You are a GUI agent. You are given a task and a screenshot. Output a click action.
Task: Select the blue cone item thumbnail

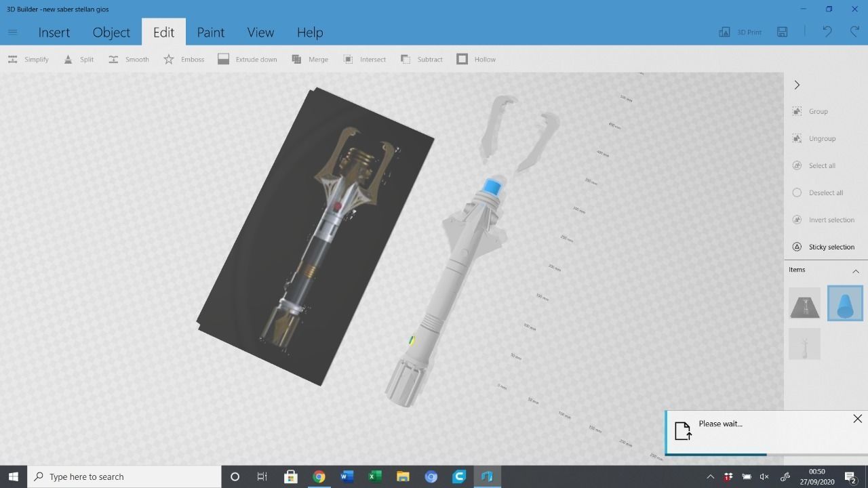[x=845, y=303]
